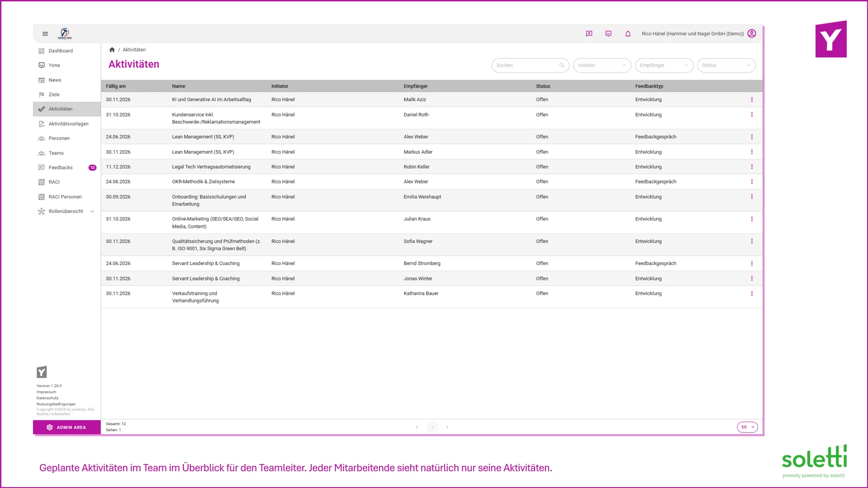The image size is (868, 488).
Task: Go to previous page arrow
Action: pyautogui.click(x=417, y=427)
